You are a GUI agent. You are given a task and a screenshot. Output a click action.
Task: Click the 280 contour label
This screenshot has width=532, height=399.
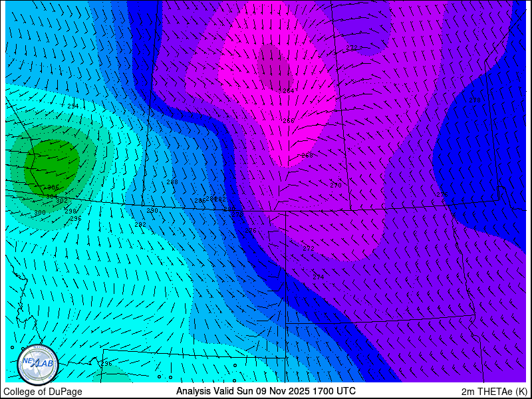229,209
